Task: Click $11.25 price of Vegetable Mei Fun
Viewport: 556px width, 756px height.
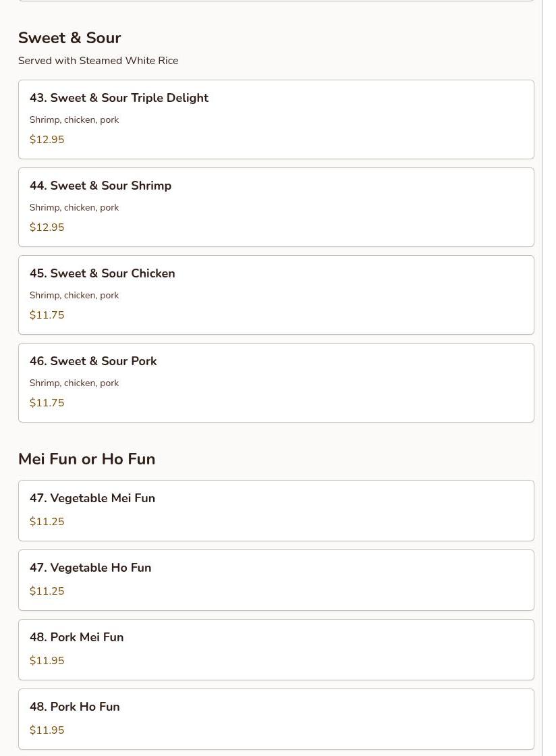Action: coord(47,521)
